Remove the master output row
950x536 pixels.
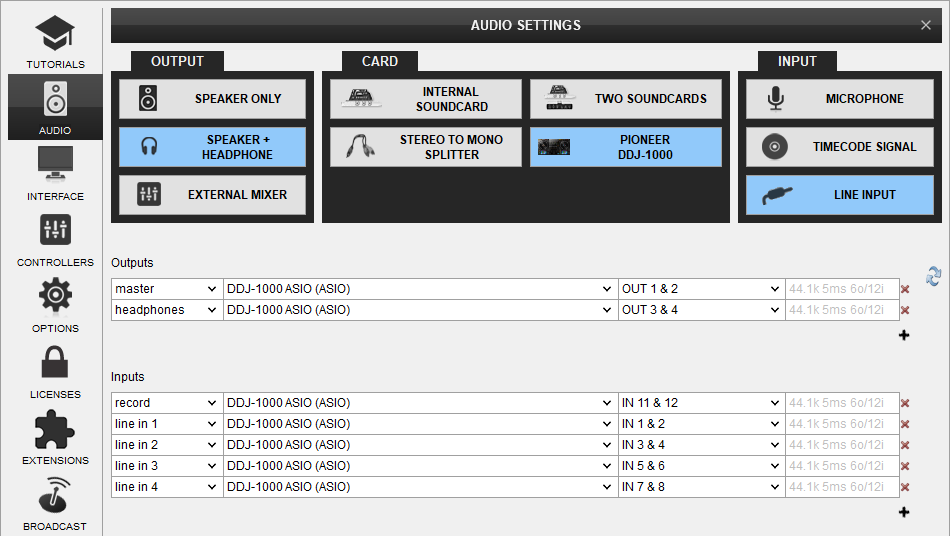905,290
